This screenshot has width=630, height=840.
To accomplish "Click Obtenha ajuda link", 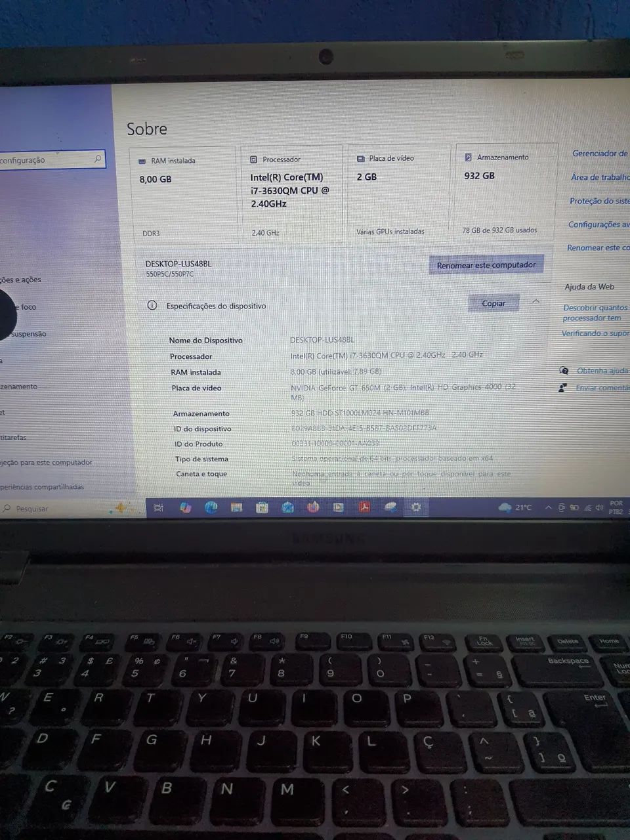I will pos(602,371).
